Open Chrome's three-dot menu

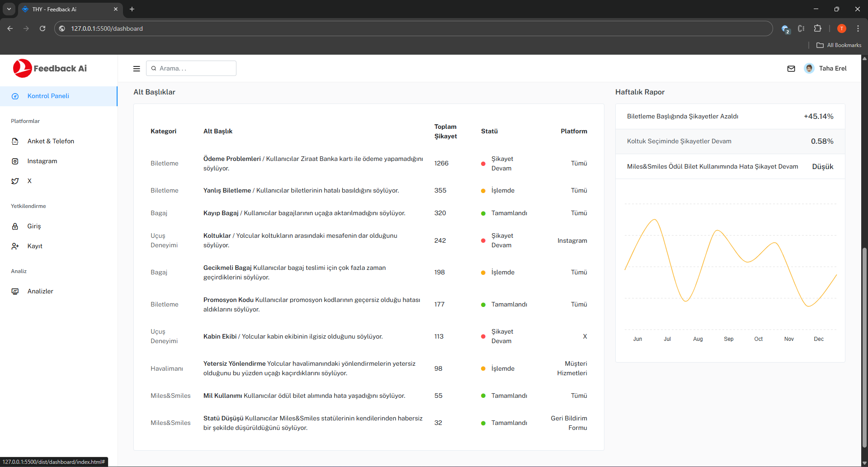(x=858, y=28)
